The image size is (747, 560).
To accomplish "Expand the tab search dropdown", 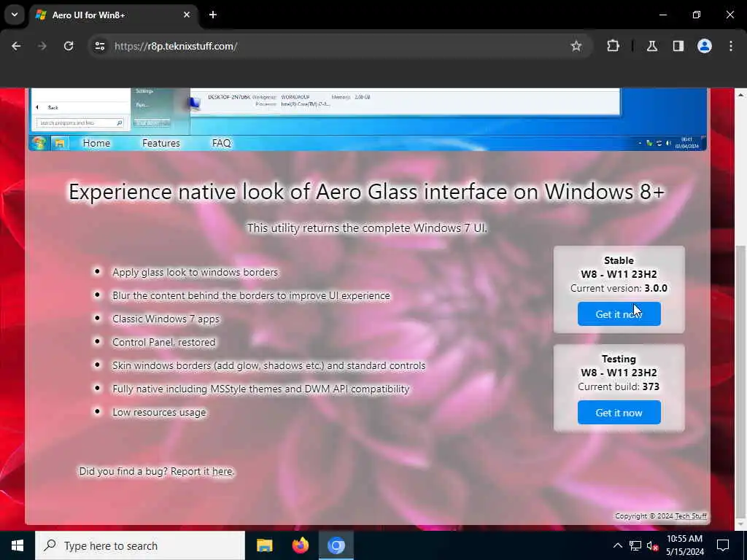I will click(15, 15).
